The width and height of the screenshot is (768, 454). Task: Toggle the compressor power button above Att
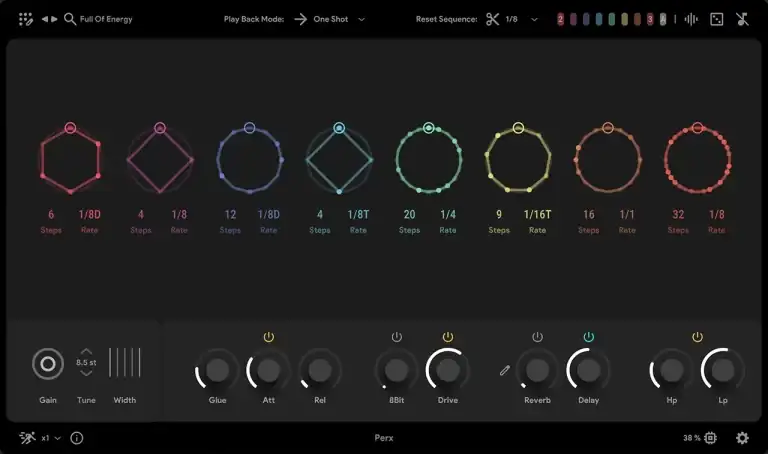(268, 337)
